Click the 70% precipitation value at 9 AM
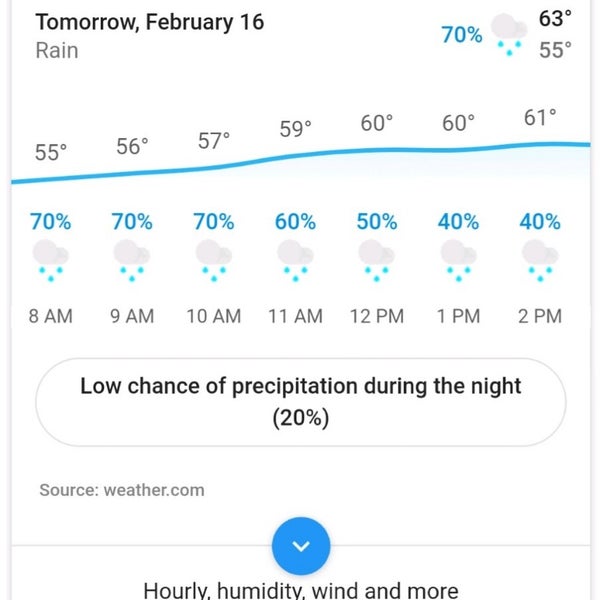 [132, 222]
